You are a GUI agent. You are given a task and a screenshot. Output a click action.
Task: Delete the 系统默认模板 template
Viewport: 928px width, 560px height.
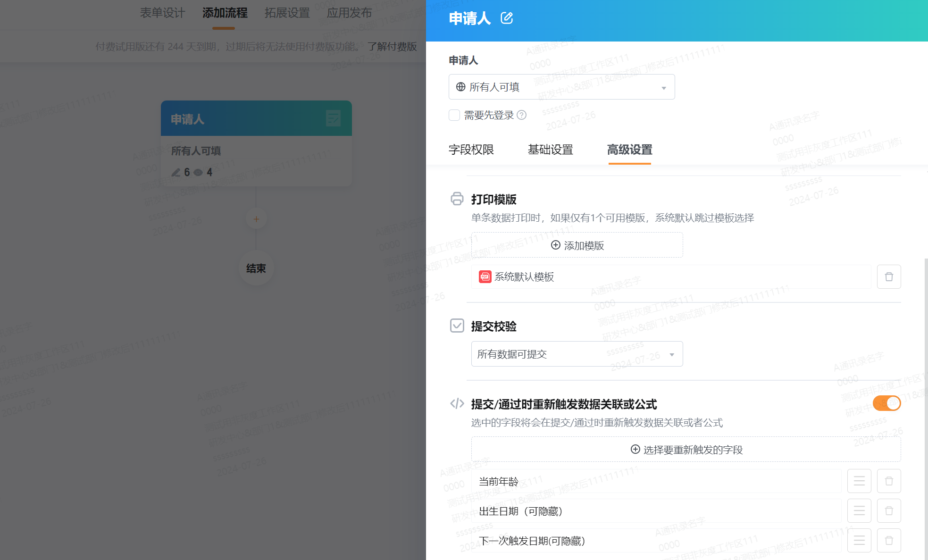(889, 277)
